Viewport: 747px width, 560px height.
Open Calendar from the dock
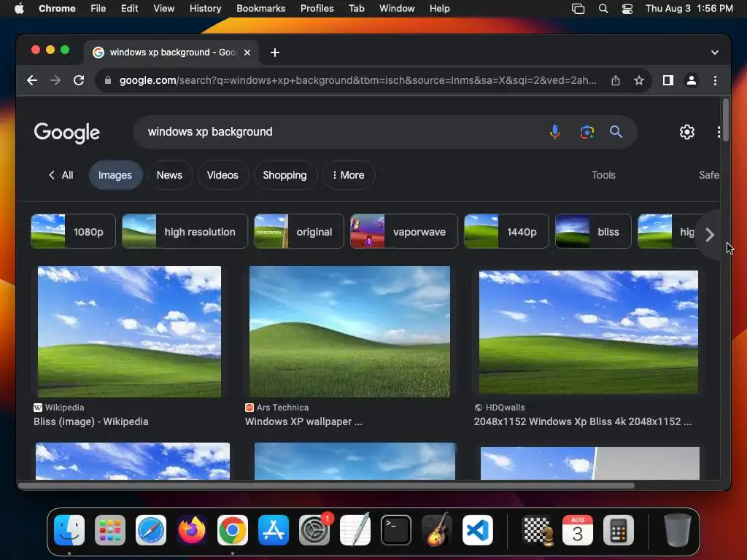click(x=578, y=530)
